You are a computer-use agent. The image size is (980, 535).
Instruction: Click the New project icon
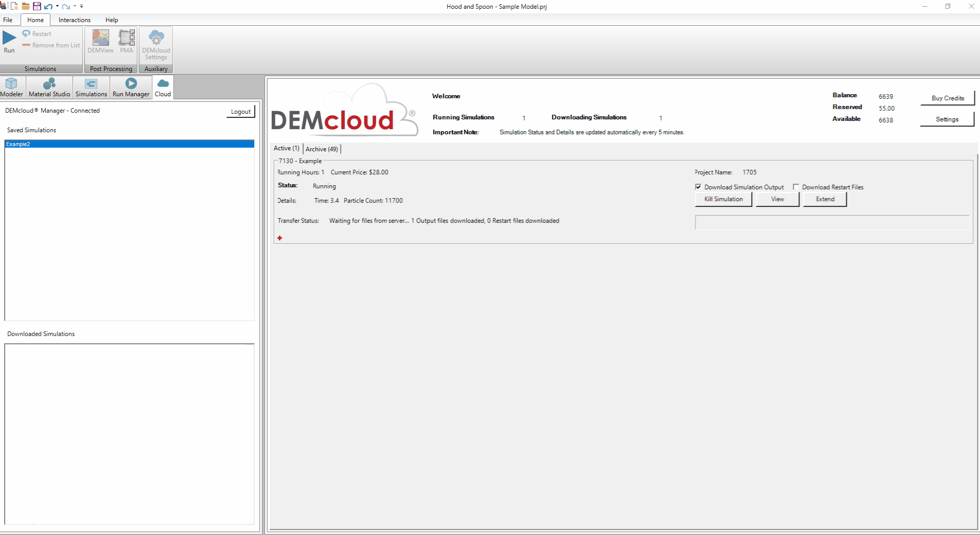[14, 6]
